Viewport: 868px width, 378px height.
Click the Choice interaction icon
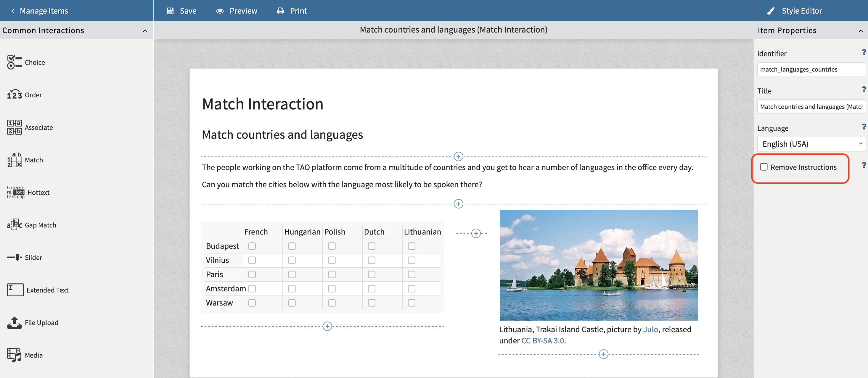[14, 62]
